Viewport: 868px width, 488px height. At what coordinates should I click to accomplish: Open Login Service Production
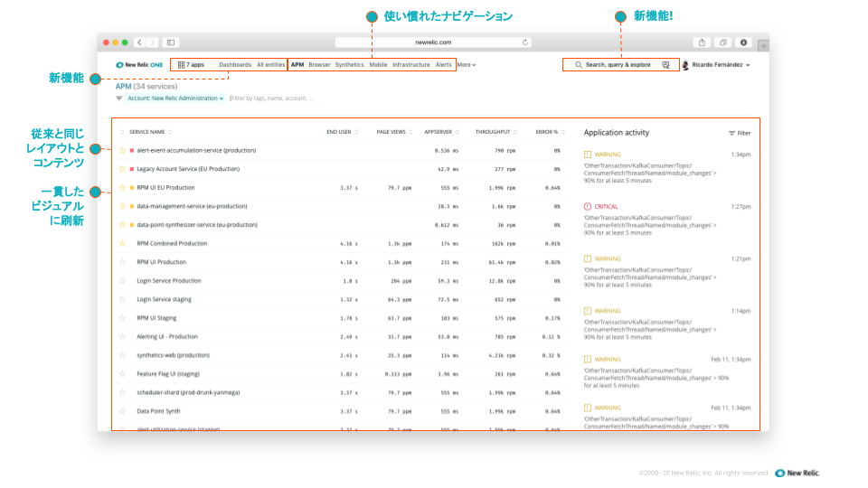[x=169, y=280]
